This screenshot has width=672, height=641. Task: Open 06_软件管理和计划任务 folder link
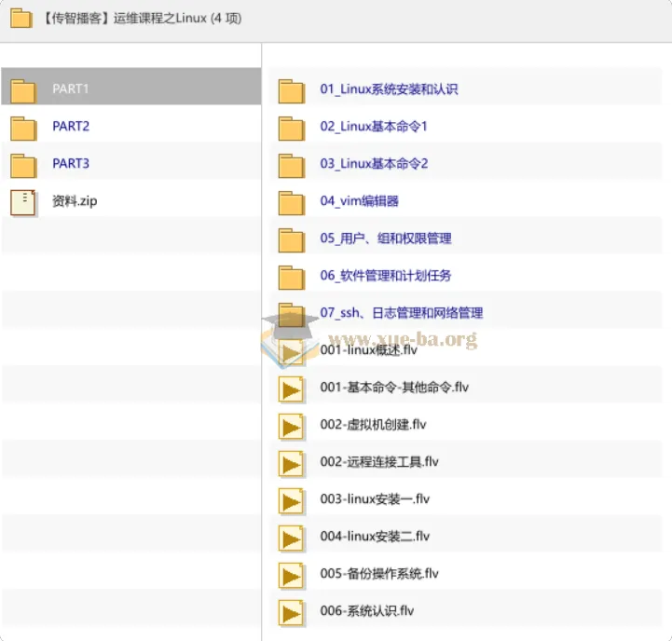(x=386, y=276)
